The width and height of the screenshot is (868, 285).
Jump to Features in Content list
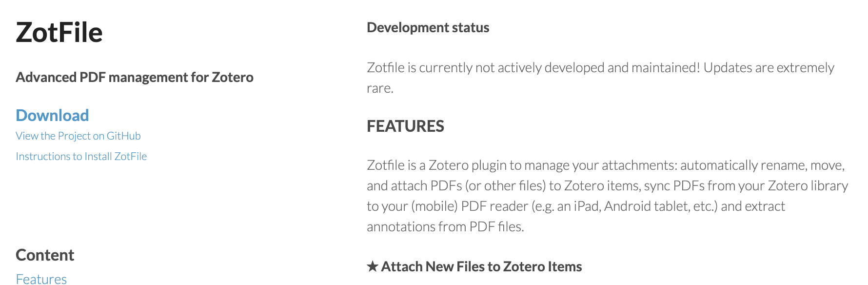(41, 279)
